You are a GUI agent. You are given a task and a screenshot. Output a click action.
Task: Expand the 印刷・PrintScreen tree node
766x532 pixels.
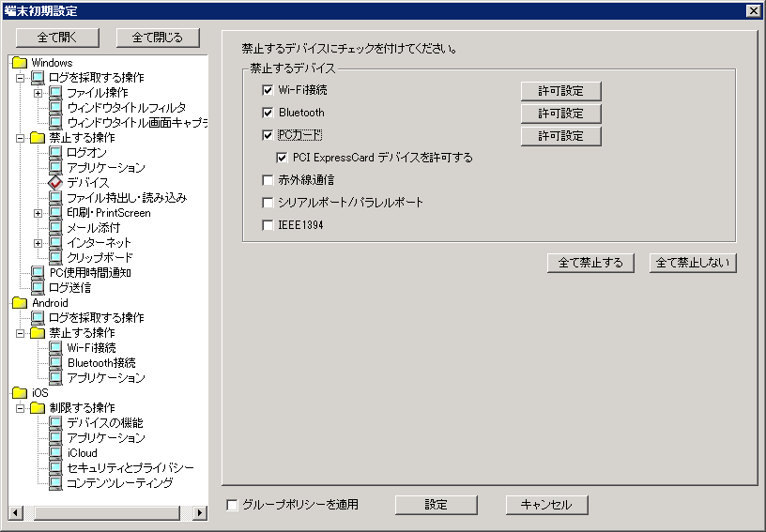pos(38,213)
